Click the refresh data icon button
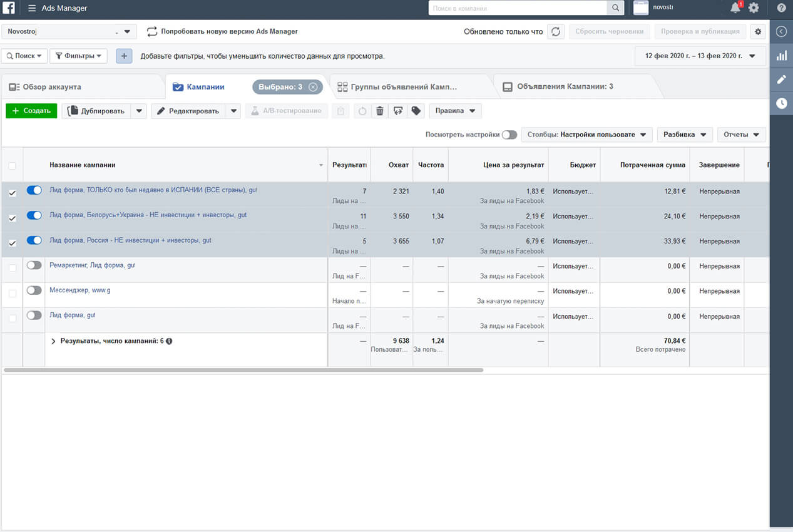Image resolution: width=793 pixels, height=532 pixels. (556, 31)
